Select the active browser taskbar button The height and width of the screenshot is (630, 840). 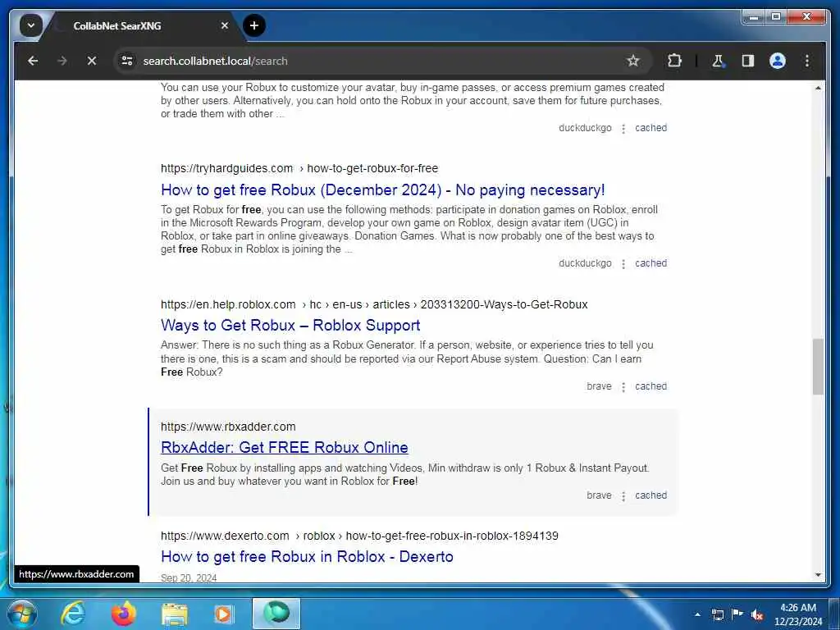(276, 614)
